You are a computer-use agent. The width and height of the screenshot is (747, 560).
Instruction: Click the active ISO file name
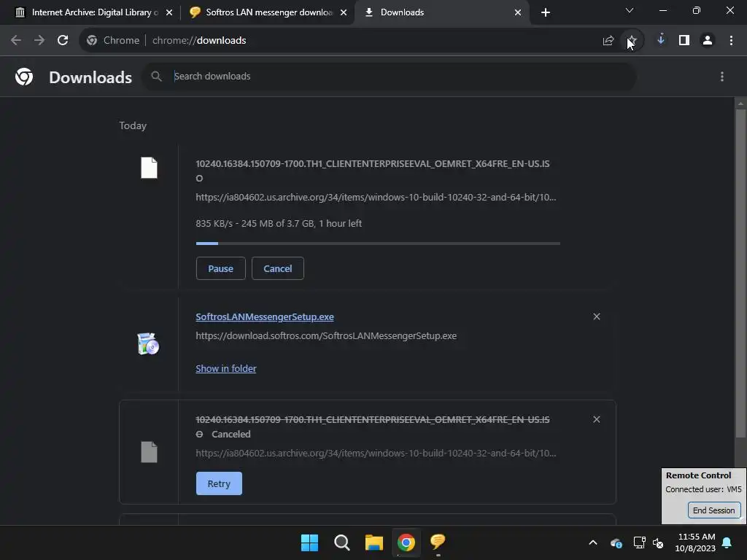[373, 171]
